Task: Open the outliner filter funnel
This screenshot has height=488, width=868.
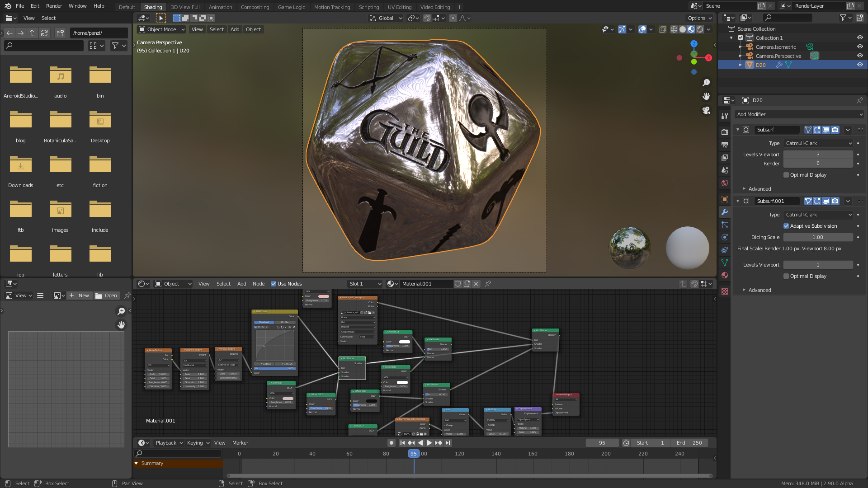Action: (x=845, y=18)
